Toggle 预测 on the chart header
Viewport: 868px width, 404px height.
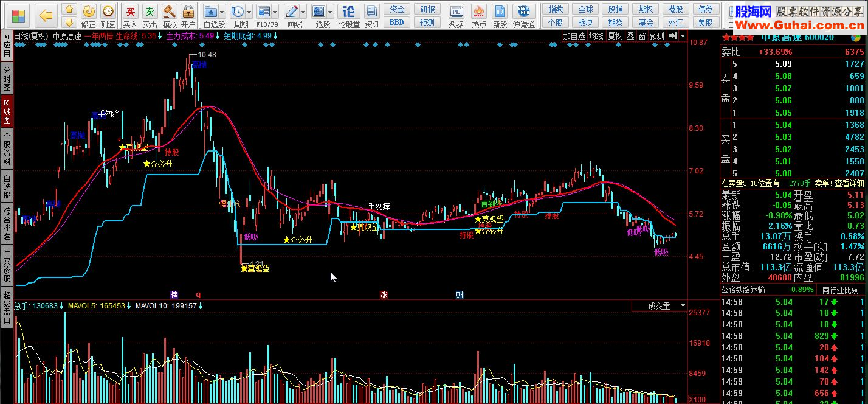657,36
